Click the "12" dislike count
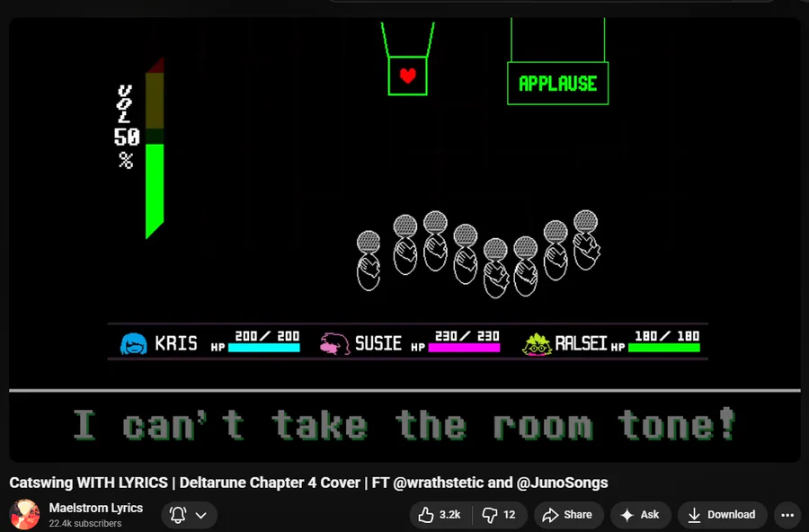809x532 pixels. point(510,514)
